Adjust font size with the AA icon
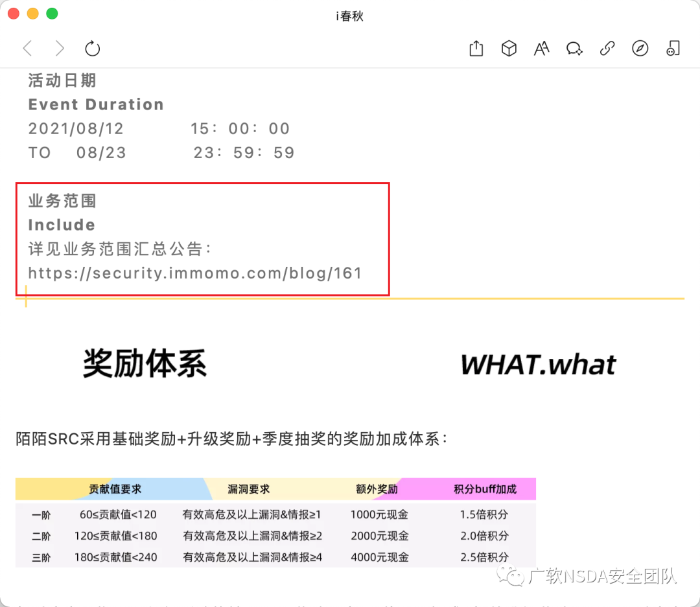Screen dimensions: 700x607 (541, 48)
